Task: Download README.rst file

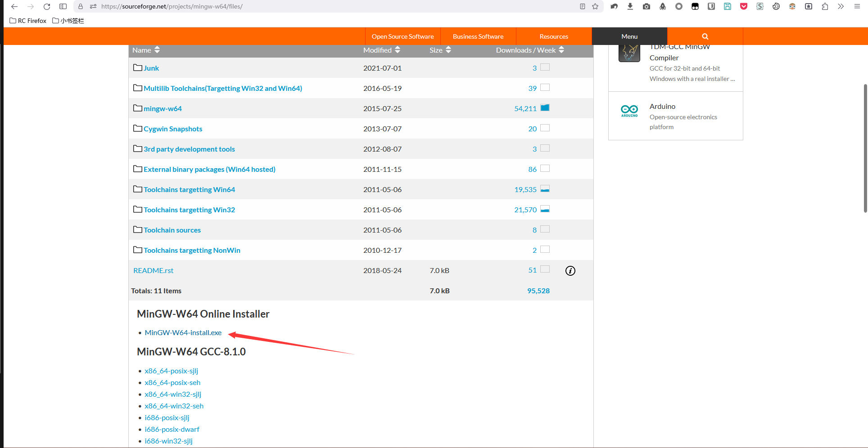Action: point(153,271)
